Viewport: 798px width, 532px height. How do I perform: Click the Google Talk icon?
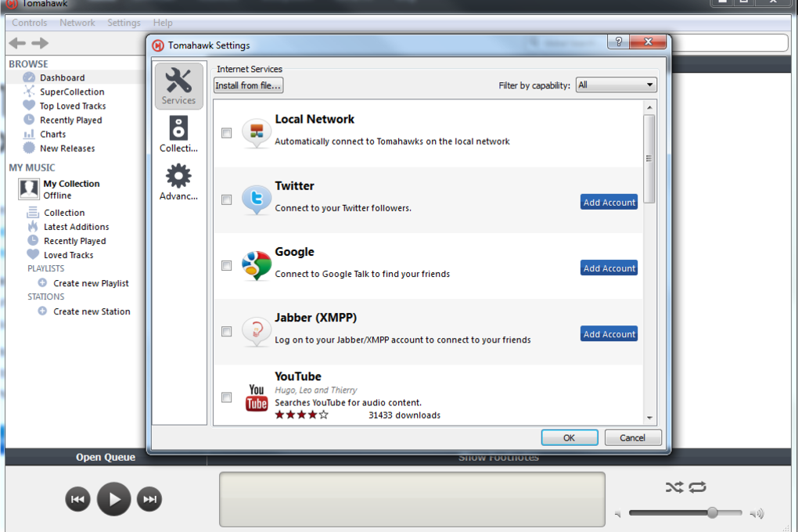(x=256, y=265)
